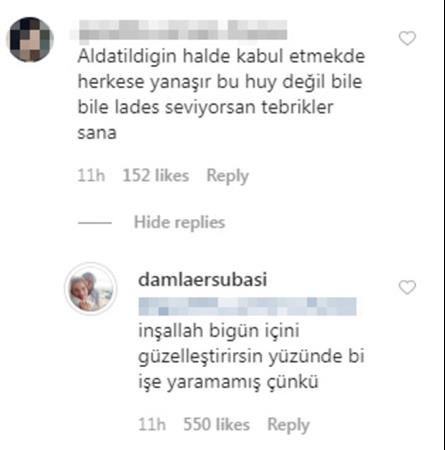The height and width of the screenshot is (450, 445).
Task: Select the comment text starting 'Aldatildigin halde'
Action: coord(221,95)
